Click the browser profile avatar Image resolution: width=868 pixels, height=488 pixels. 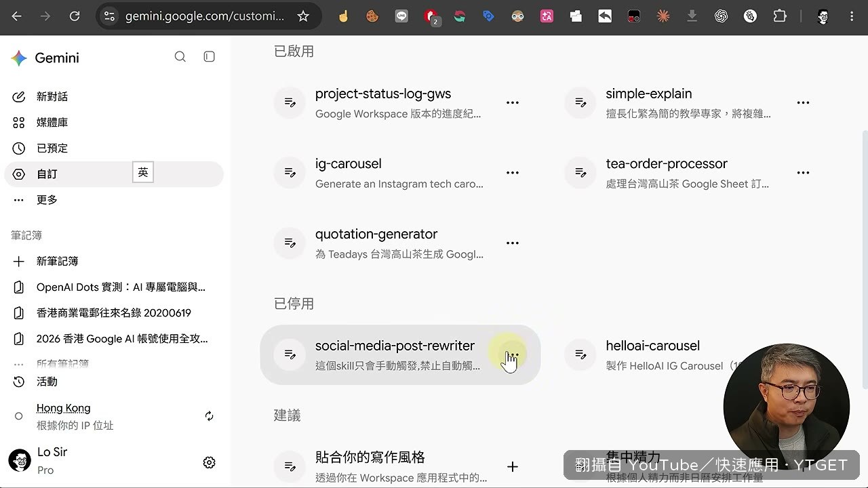[x=823, y=16]
